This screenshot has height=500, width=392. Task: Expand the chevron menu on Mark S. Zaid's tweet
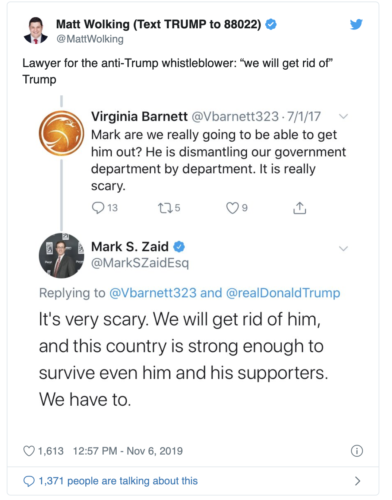pos(343,248)
